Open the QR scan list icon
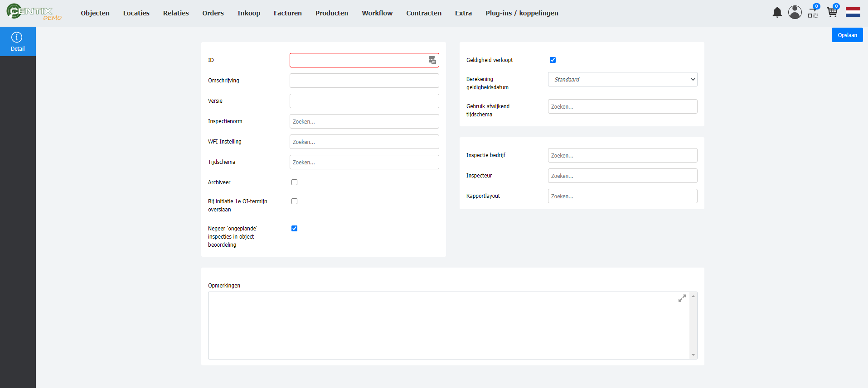 (x=813, y=12)
